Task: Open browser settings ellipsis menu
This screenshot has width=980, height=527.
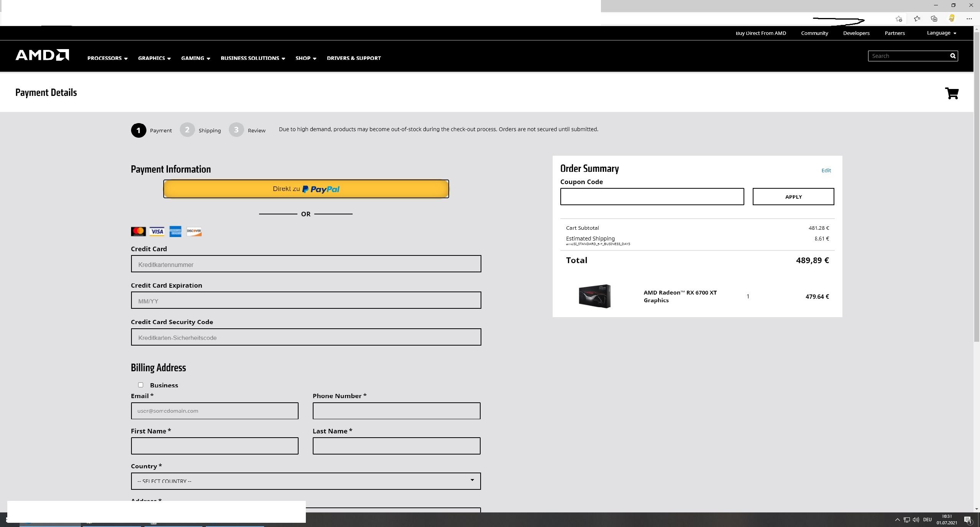Action: click(x=969, y=19)
